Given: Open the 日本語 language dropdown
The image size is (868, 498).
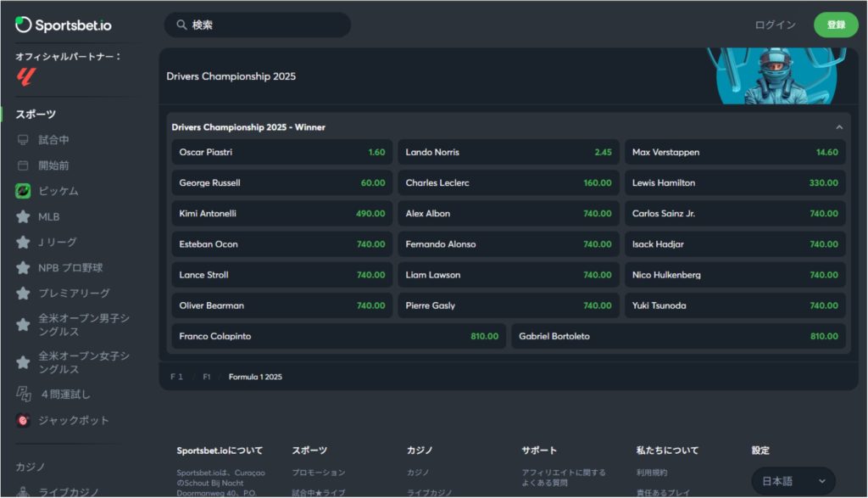Looking at the screenshot, I should pos(793,481).
